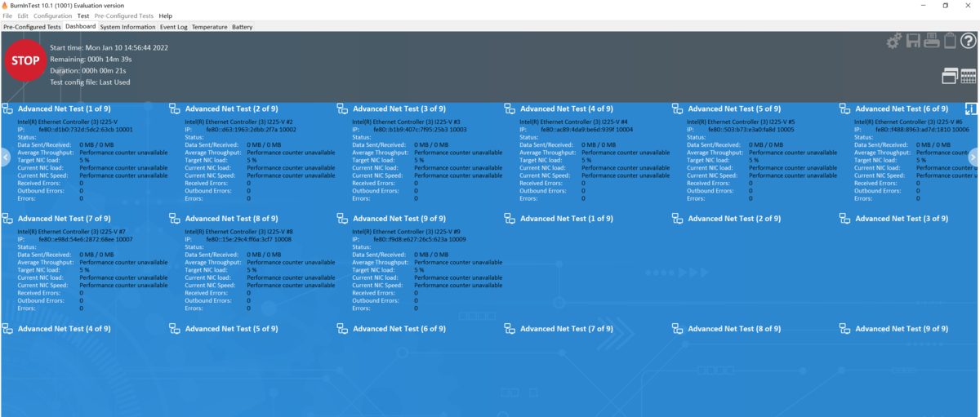Image resolution: width=980 pixels, height=417 pixels.
Task: Click icon of detail-less Advanced Net Test (7 of 9)
Action: pyautogui.click(x=510, y=328)
